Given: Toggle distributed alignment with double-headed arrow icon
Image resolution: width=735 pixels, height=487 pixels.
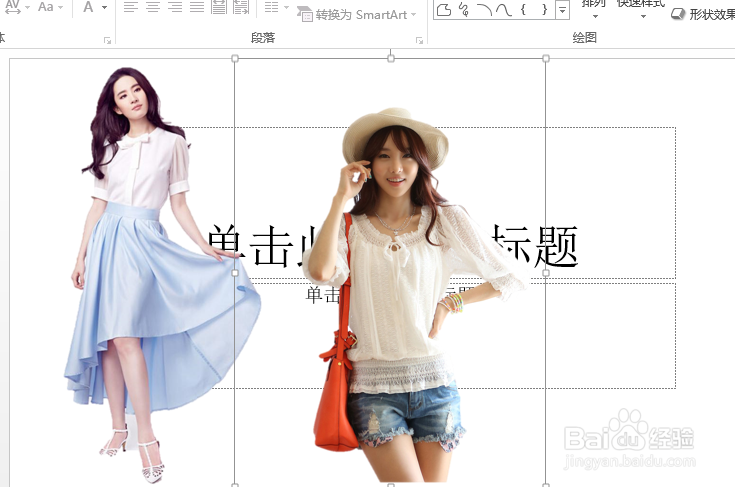Looking at the screenshot, I should click(x=219, y=7).
